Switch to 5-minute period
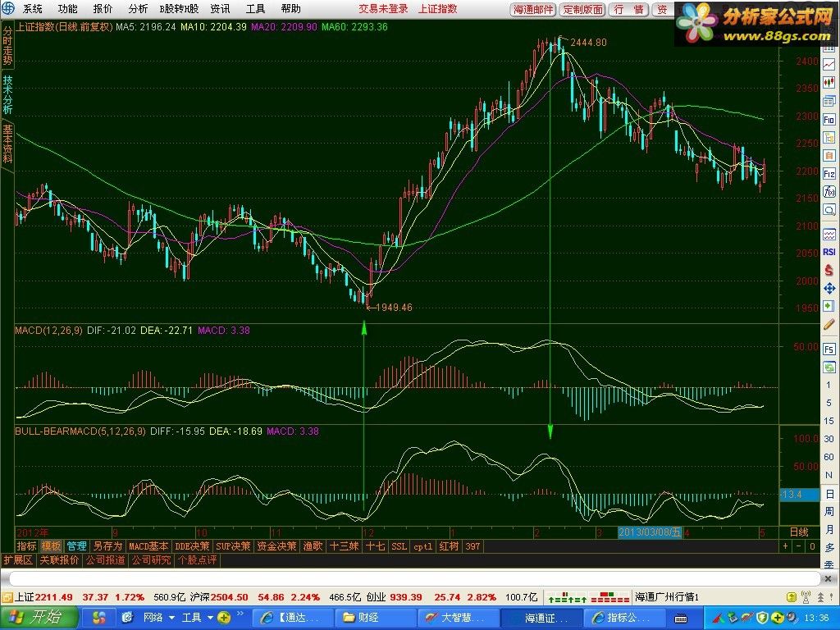 tap(829, 403)
